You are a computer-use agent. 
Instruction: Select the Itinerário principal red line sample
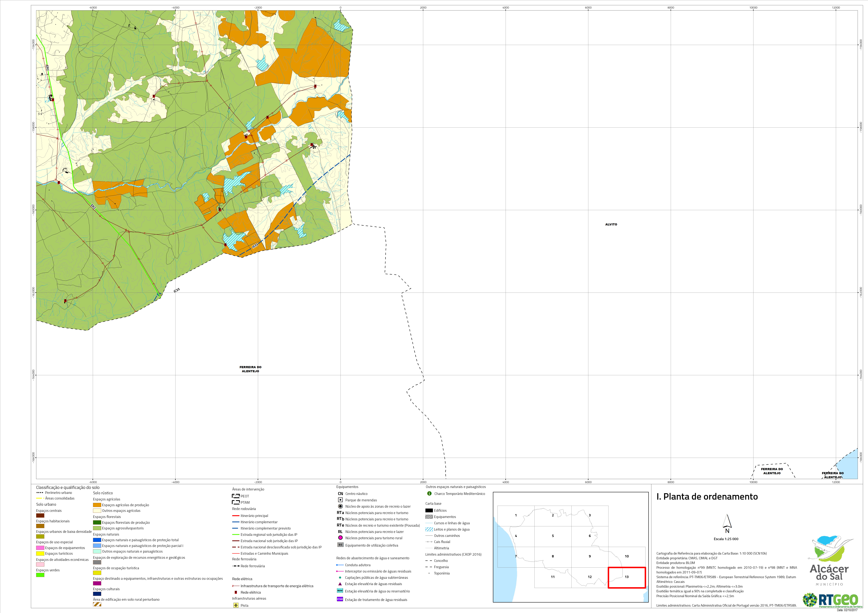coord(236,516)
